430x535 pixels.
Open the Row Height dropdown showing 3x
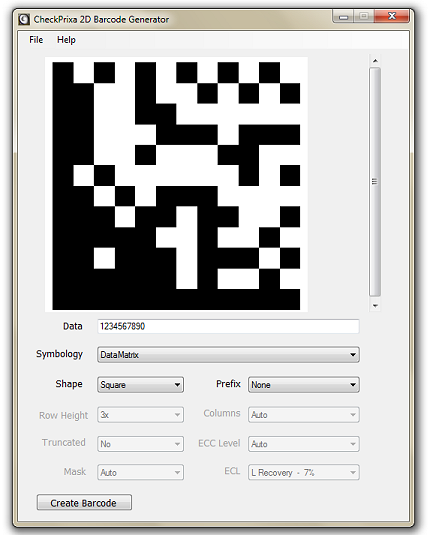click(140, 415)
